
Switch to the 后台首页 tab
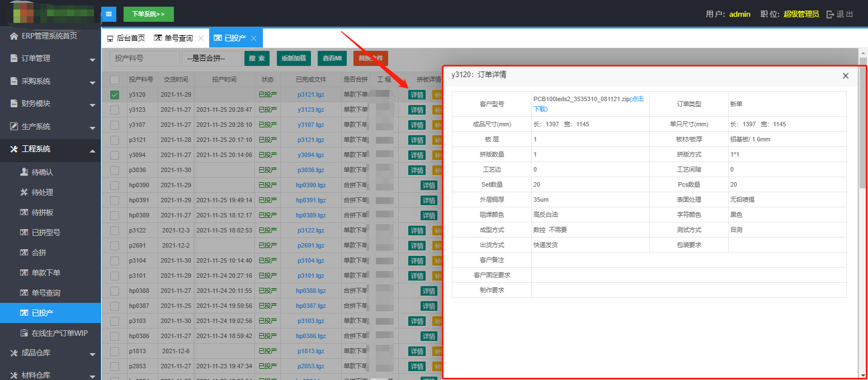click(126, 39)
